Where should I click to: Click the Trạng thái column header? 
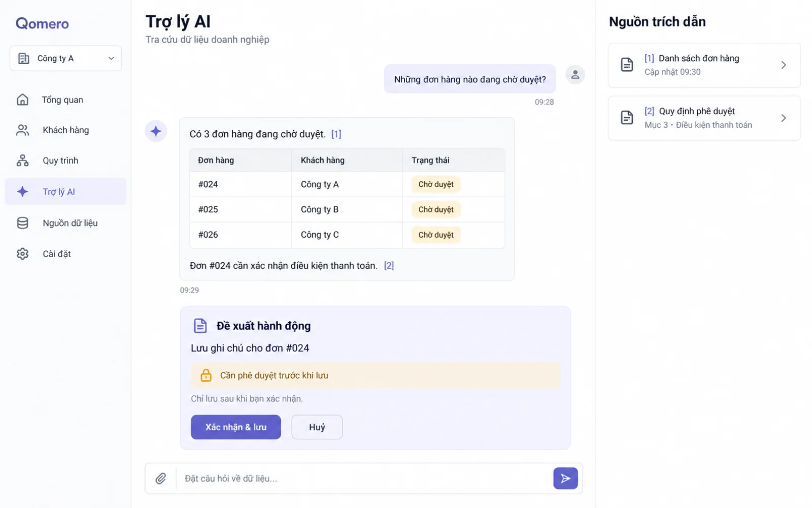[x=454, y=160]
